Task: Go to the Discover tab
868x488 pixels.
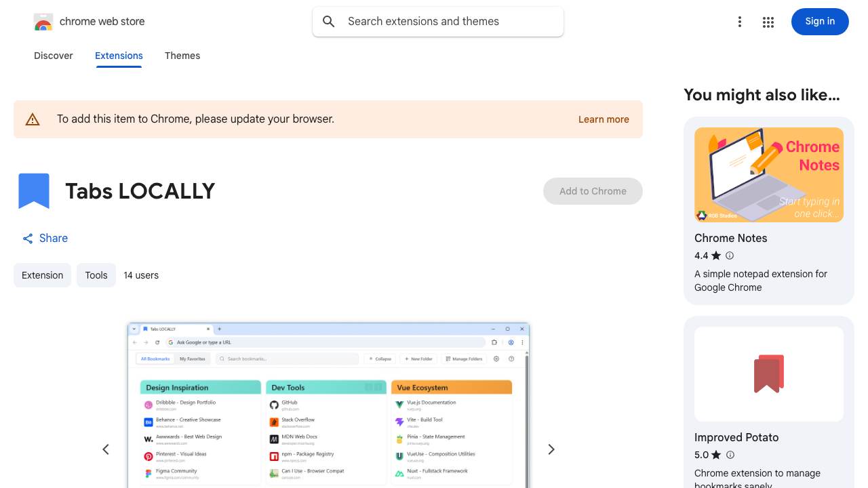Action: click(x=54, y=56)
